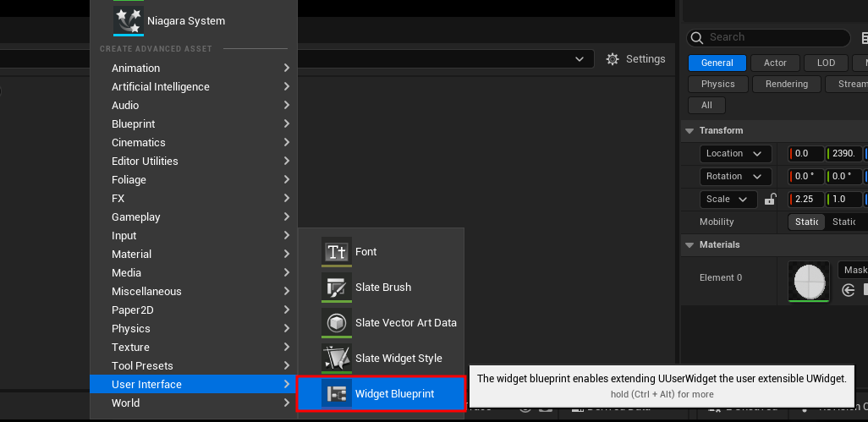The width and height of the screenshot is (868, 422).
Task: Open the User Interface asset category
Action: pyautogui.click(x=194, y=385)
